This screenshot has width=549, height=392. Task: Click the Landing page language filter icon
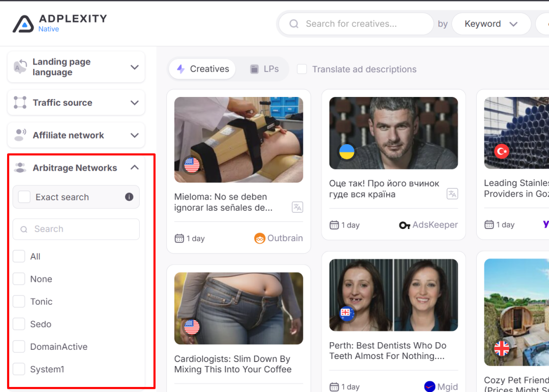pos(20,67)
